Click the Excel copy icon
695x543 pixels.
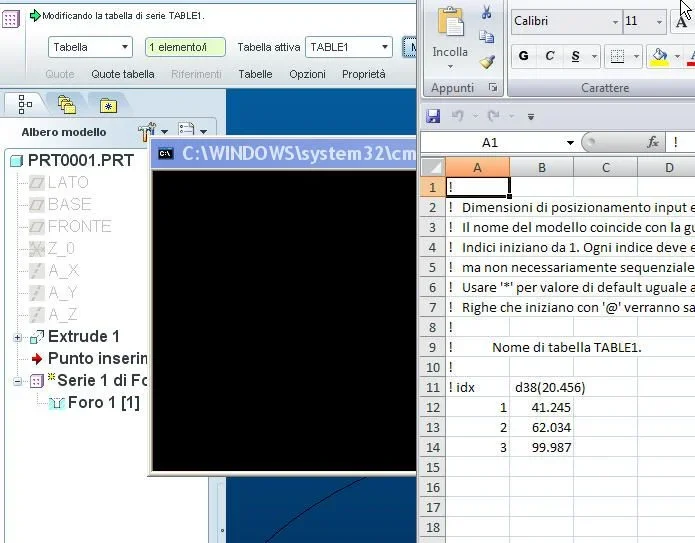click(x=487, y=37)
